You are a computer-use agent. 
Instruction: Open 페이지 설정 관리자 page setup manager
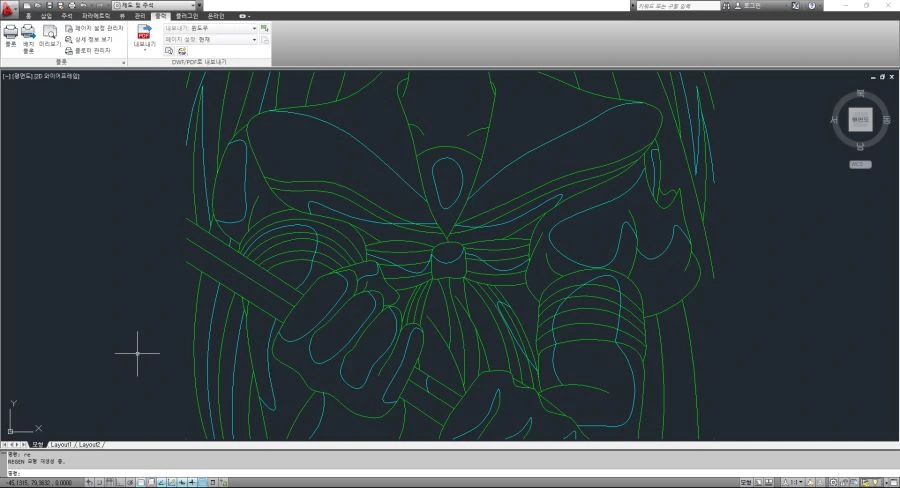tap(94, 28)
